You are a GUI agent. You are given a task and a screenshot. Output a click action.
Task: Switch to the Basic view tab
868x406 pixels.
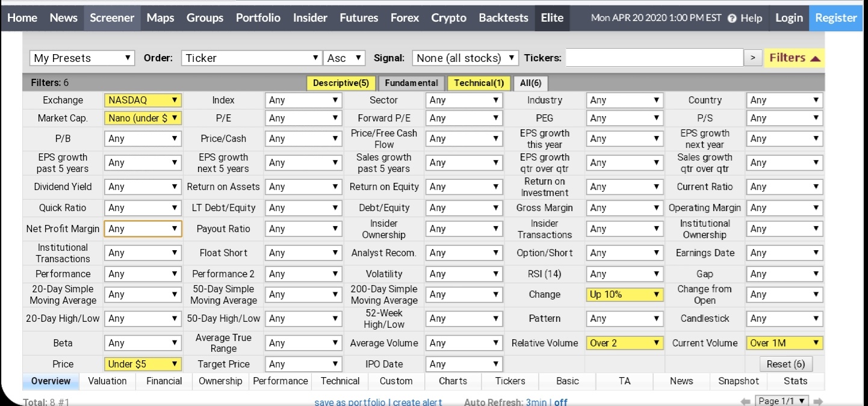567,381
